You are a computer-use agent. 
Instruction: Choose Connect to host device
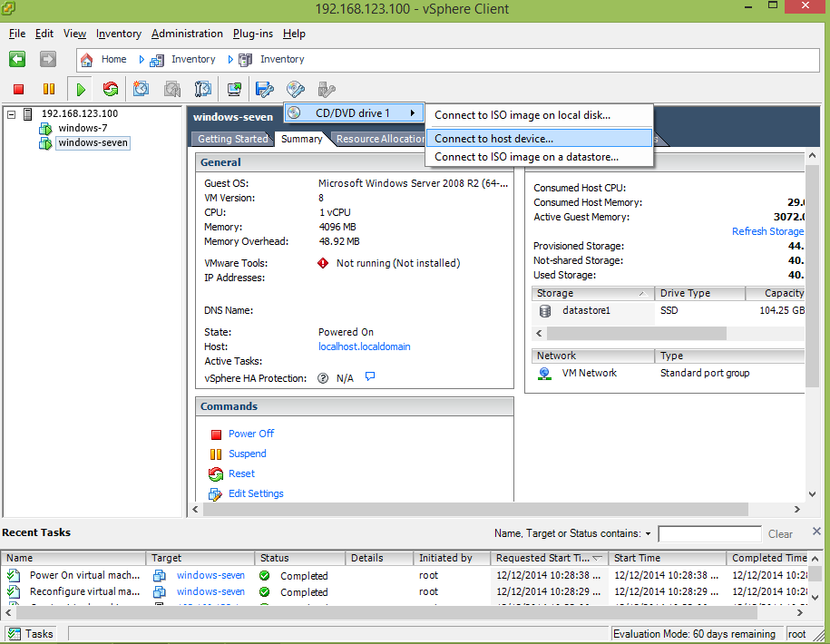tap(539, 139)
